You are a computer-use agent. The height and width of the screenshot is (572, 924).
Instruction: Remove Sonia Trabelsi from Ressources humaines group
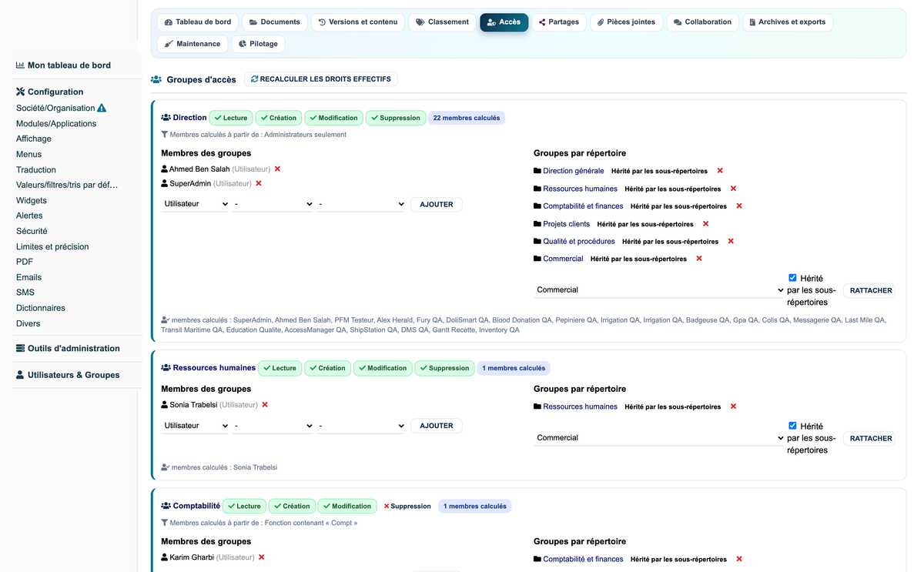(265, 405)
